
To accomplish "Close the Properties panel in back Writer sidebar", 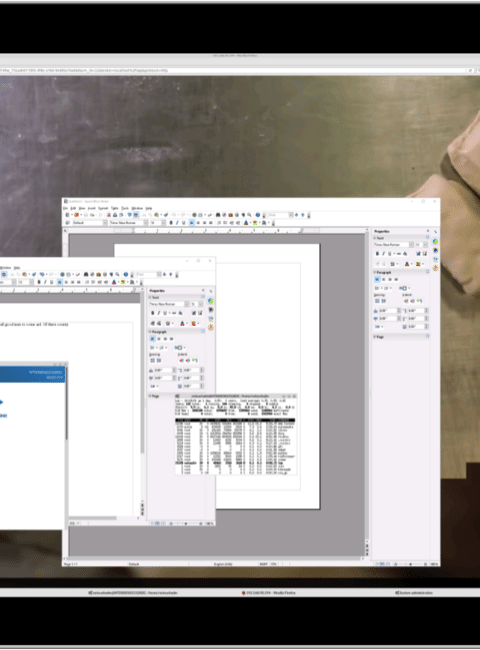I will coord(428,231).
